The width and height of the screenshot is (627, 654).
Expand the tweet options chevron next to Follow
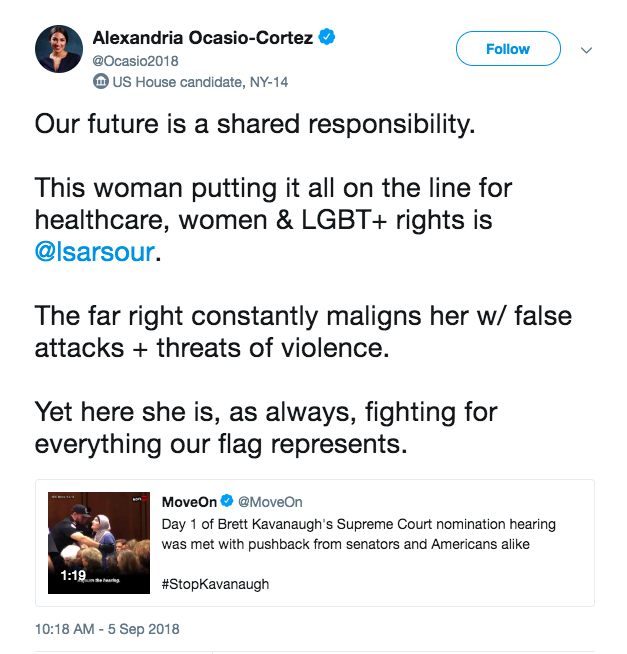(587, 49)
